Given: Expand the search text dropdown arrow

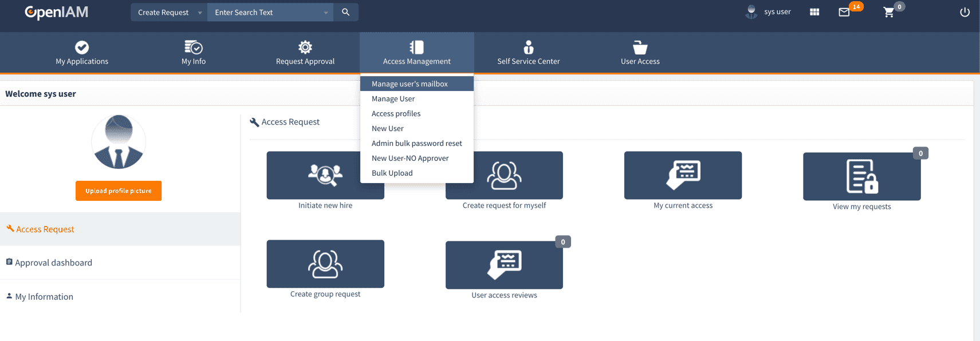Looking at the screenshot, I should 326,13.
